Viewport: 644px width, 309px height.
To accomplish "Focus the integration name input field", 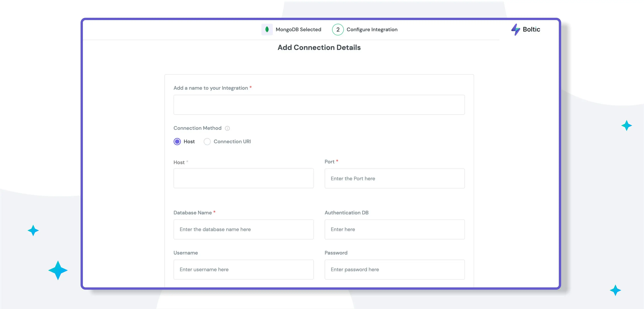I will (x=319, y=105).
